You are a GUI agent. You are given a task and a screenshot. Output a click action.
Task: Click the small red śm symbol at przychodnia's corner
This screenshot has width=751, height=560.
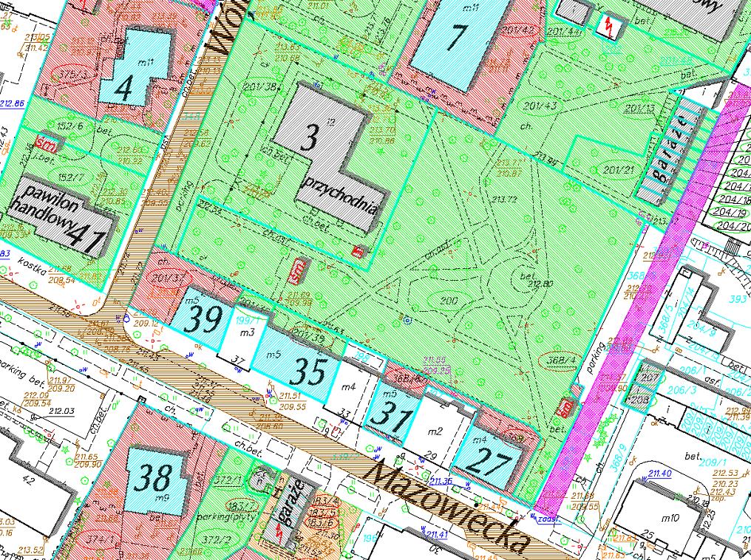pos(359,251)
